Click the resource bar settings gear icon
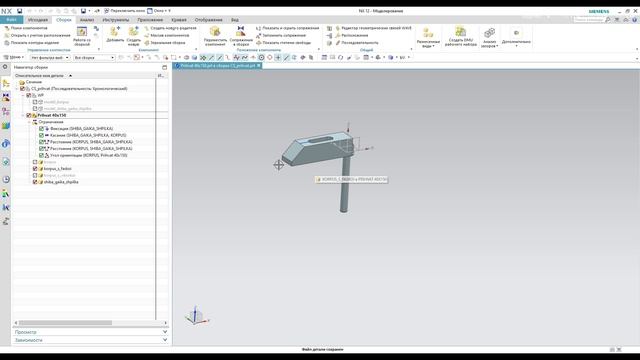 5,67
